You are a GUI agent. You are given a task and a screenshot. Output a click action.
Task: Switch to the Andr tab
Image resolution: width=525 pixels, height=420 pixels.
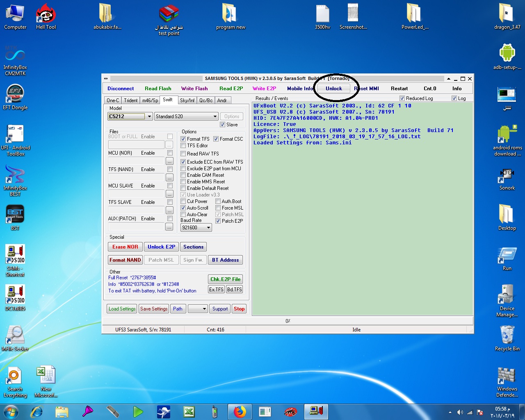pos(222,100)
